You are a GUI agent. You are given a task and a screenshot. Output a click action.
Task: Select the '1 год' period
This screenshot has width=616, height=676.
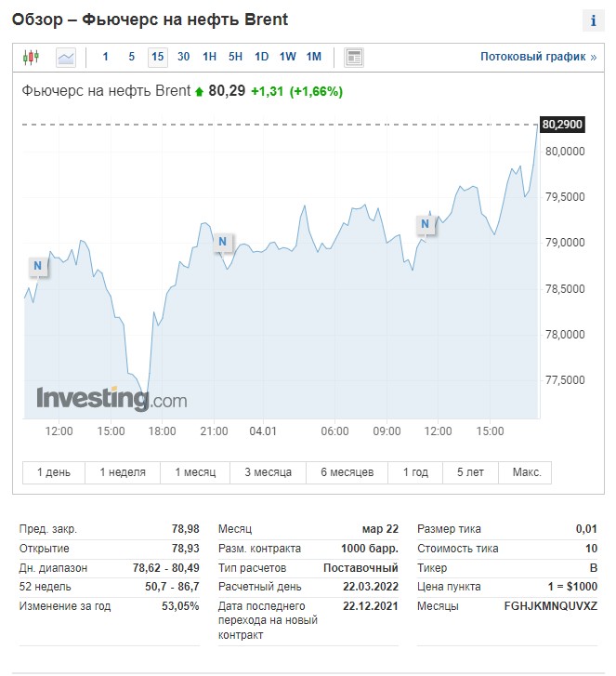(x=415, y=472)
